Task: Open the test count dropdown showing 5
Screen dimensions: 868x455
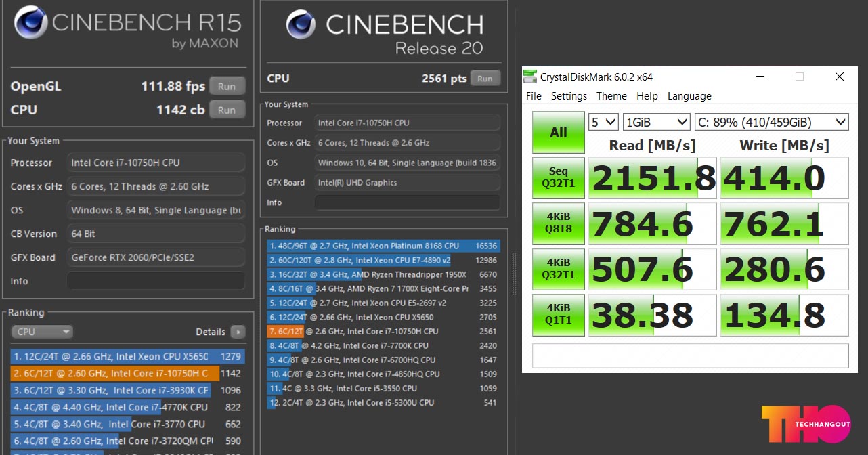Action: 603,123
